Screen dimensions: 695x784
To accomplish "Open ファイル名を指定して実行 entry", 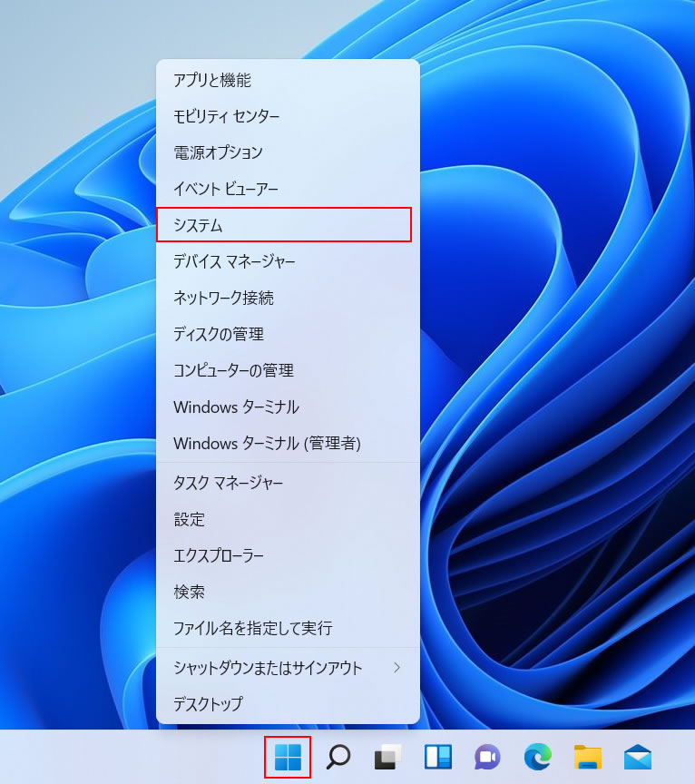I will pyautogui.click(x=288, y=628).
